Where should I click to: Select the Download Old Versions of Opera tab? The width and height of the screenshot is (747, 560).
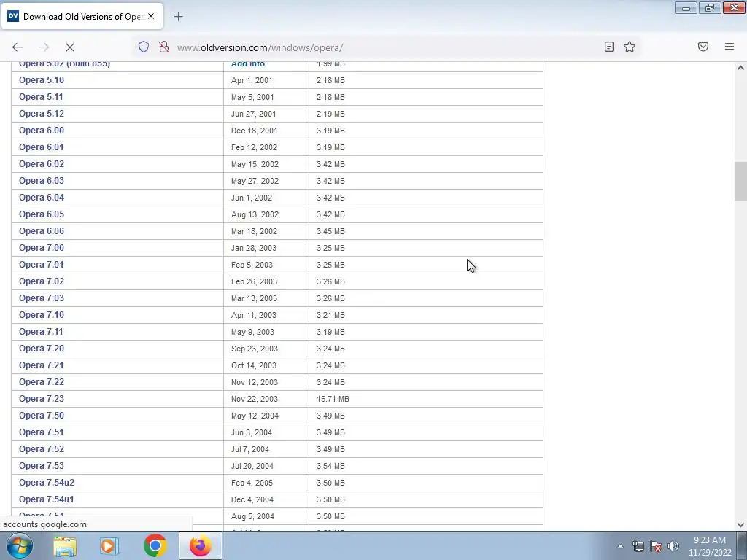coord(82,16)
